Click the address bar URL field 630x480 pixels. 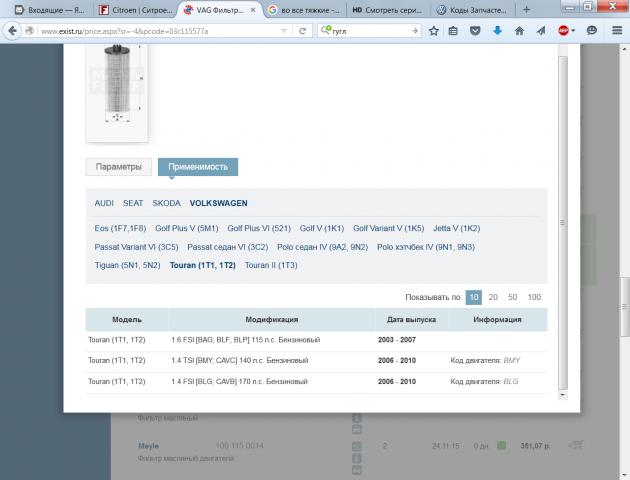tap(158, 31)
